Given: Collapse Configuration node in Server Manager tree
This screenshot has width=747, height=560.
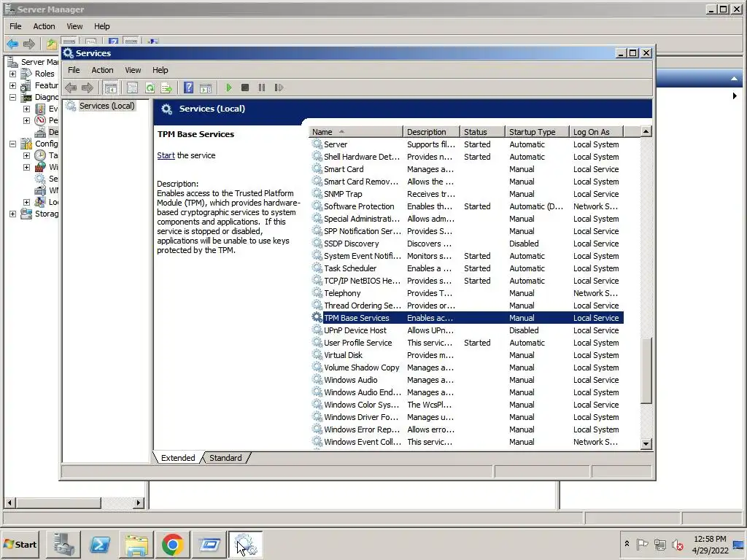Looking at the screenshot, I should point(13,144).
